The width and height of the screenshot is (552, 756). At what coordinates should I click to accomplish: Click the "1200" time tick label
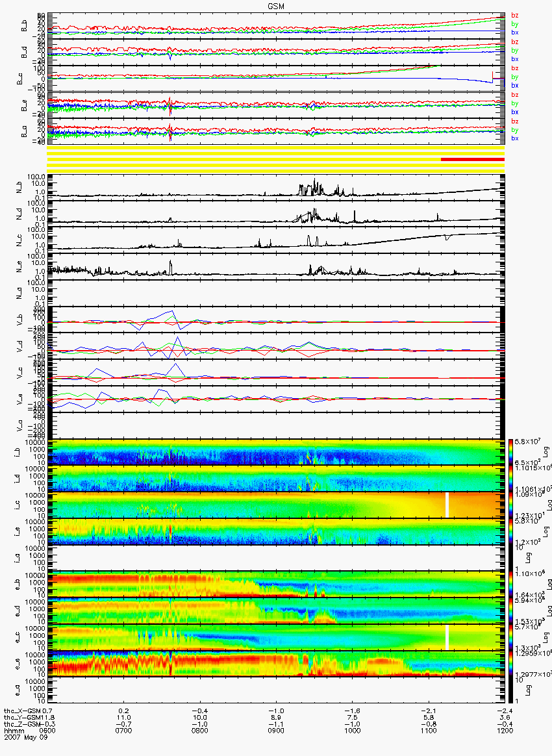tap(505, 731)
